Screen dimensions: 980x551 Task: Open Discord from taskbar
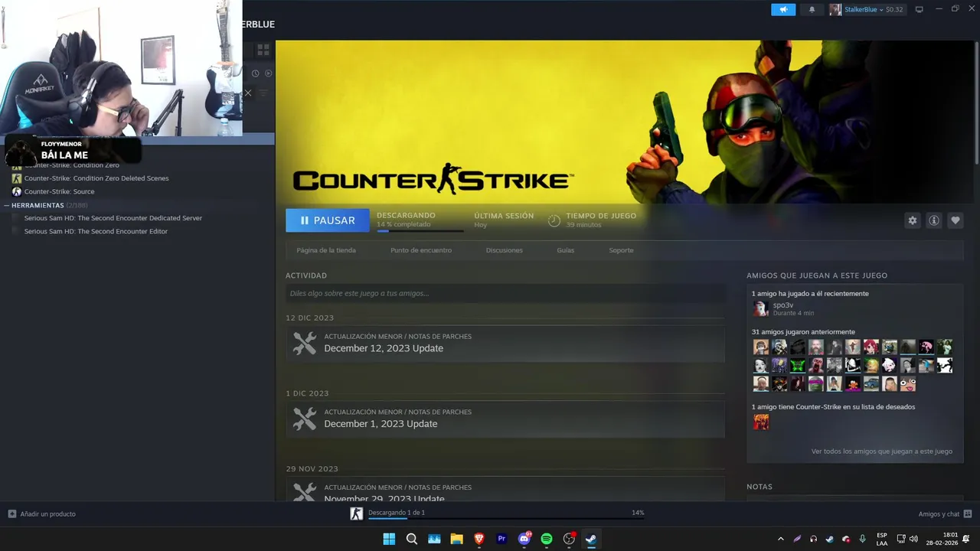(x=524, y=539)
